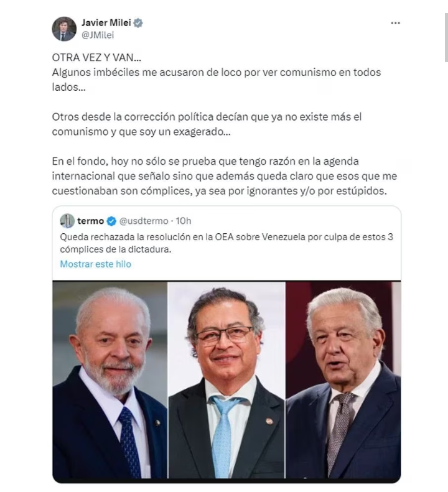Image resolution: width=448 pixels, height=492 pixels.
Task: Open the tweet's three-dot more options menu
Action: (x=395, y=23)
